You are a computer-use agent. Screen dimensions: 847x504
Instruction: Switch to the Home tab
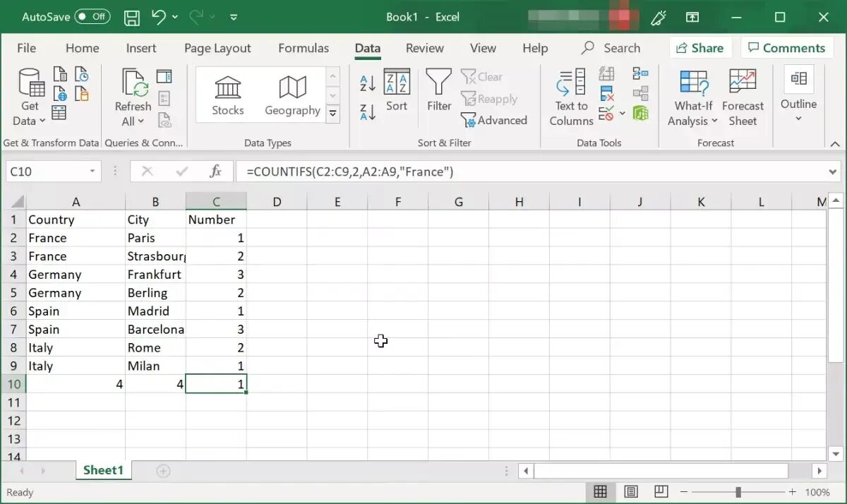pos(82,48)
